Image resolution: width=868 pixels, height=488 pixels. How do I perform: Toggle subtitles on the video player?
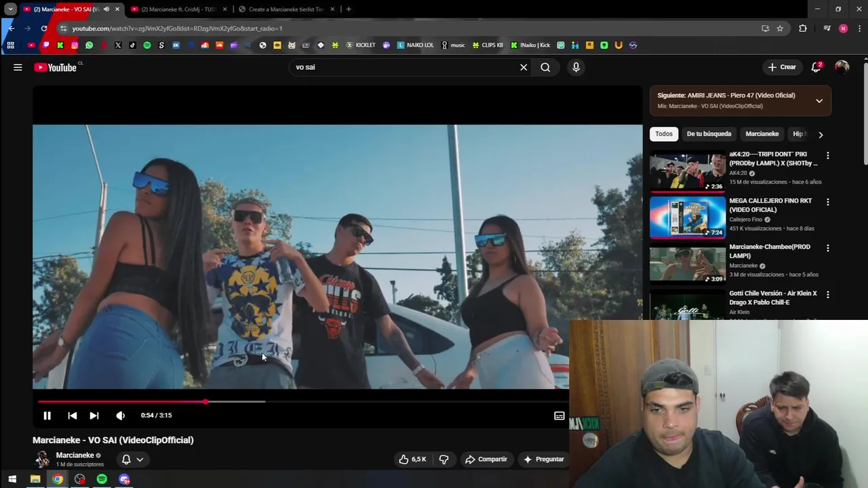[559, 415]
